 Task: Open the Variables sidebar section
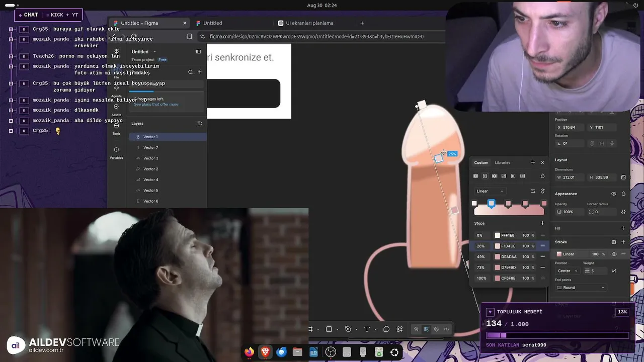[x=116, y=152]
